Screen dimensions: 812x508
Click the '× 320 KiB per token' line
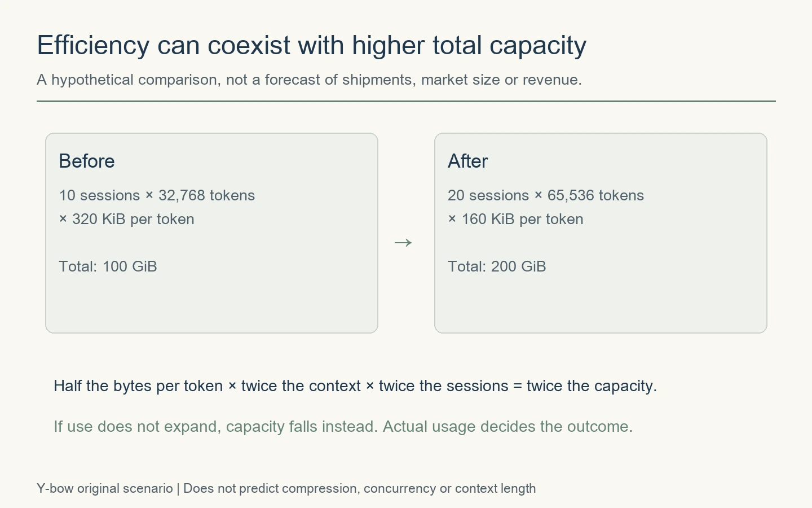pos(126,219)
